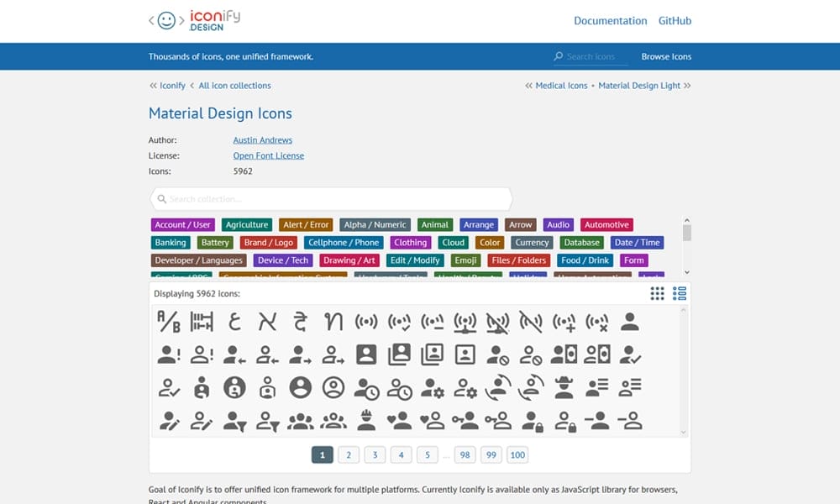The height and width of the screenshot is (504, 840).
Task: Open Browse Icons in blue bar
Action: [666, 57]
